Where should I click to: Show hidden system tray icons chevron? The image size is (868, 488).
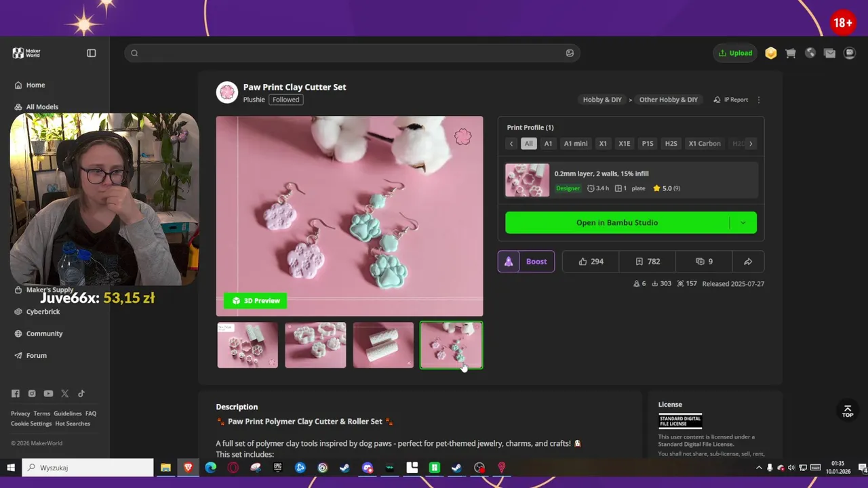click(x=759, y=468)
